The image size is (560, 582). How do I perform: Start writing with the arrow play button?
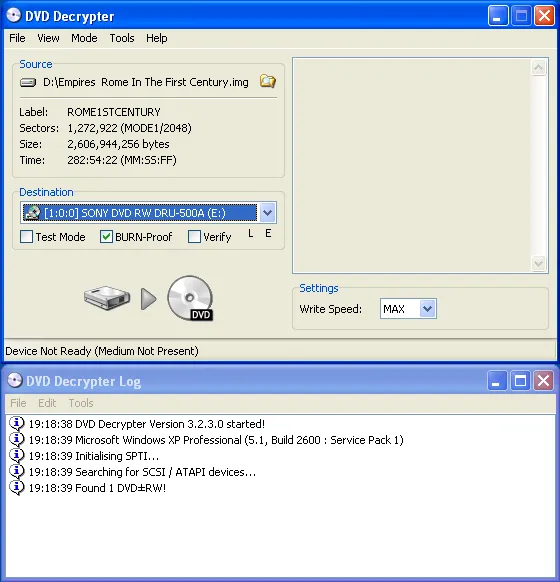click(x=148, y=299)
